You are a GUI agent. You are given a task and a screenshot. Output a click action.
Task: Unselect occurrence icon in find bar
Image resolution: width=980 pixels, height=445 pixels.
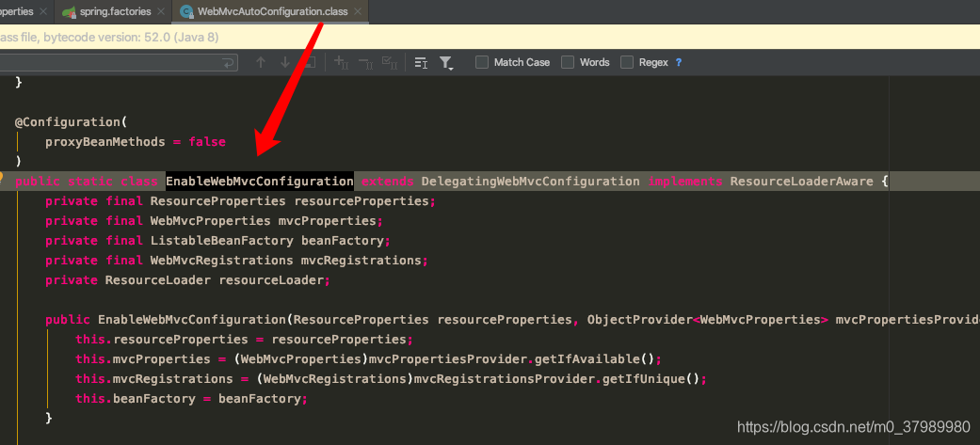(365, 62)
